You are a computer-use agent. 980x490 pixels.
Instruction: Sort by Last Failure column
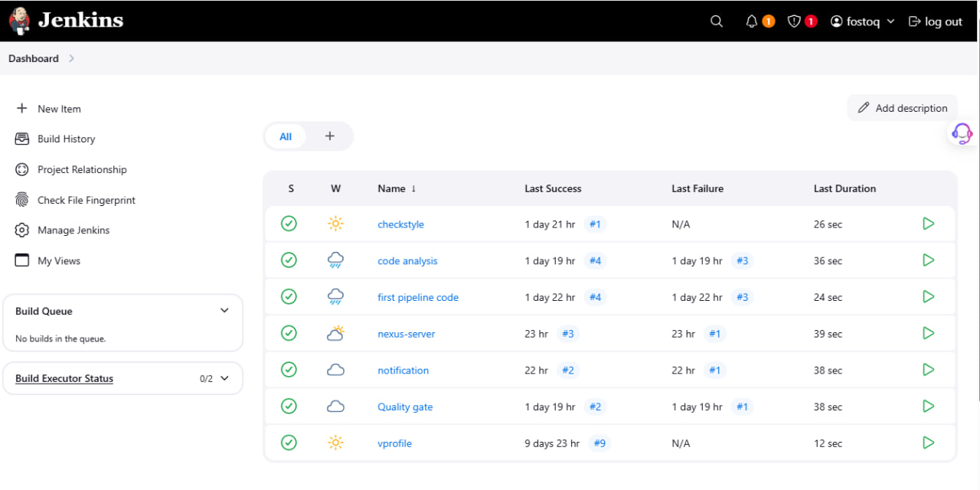[697, 188]
